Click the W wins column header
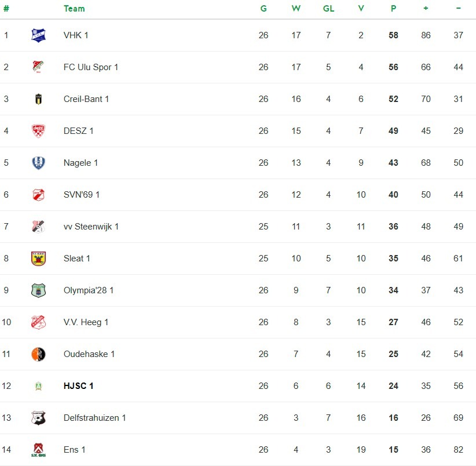The width and height of the screenshot is (476, 466). [x=296, y=9]
